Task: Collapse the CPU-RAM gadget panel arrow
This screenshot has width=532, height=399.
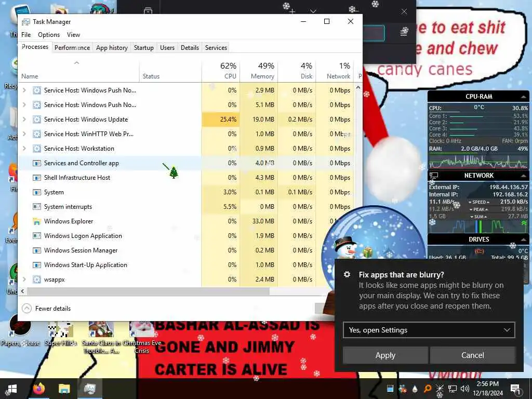Action: click(x=524, y=97)
